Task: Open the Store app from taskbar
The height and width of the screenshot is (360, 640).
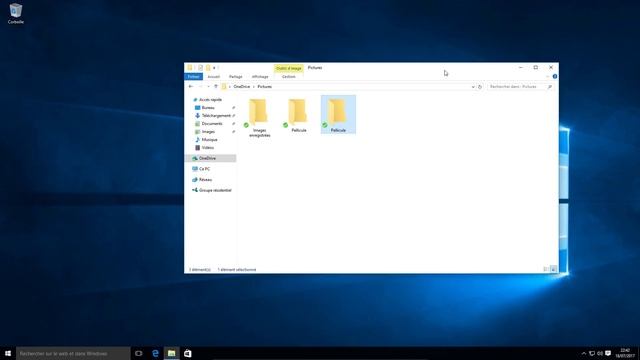Action: coord(188,353)
